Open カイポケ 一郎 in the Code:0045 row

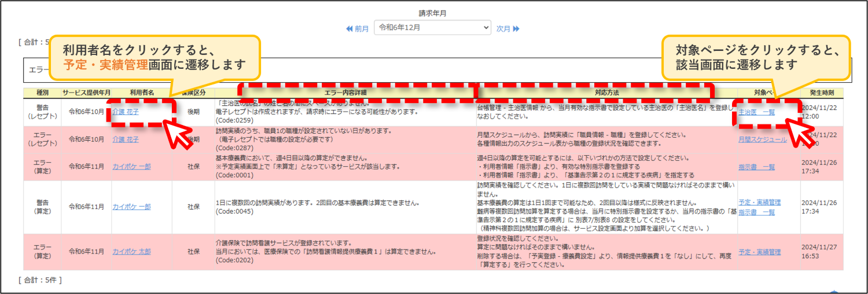tap(131, 206)
